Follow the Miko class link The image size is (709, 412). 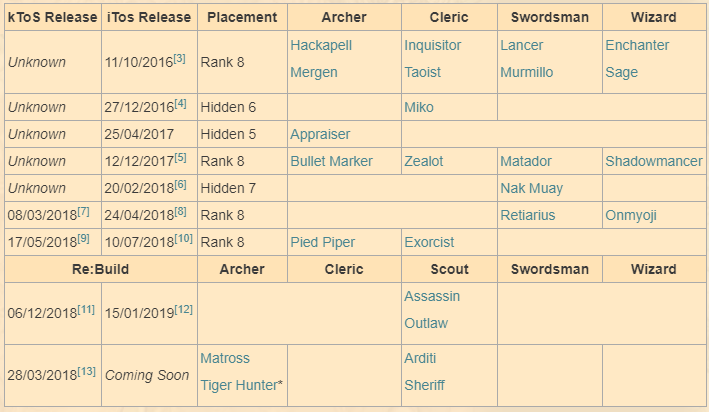(419, 107)
